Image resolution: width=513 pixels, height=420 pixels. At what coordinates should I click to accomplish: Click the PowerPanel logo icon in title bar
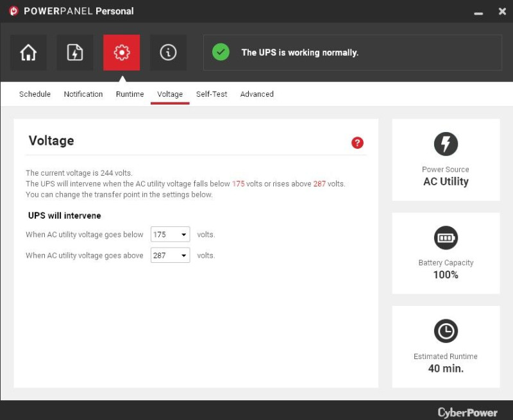pos(13,11)
